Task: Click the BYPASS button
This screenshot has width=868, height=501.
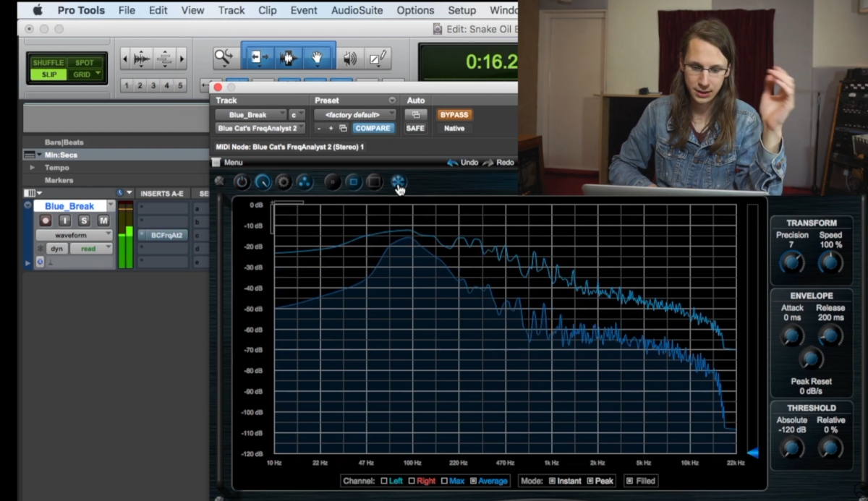Action: [454, 115]
